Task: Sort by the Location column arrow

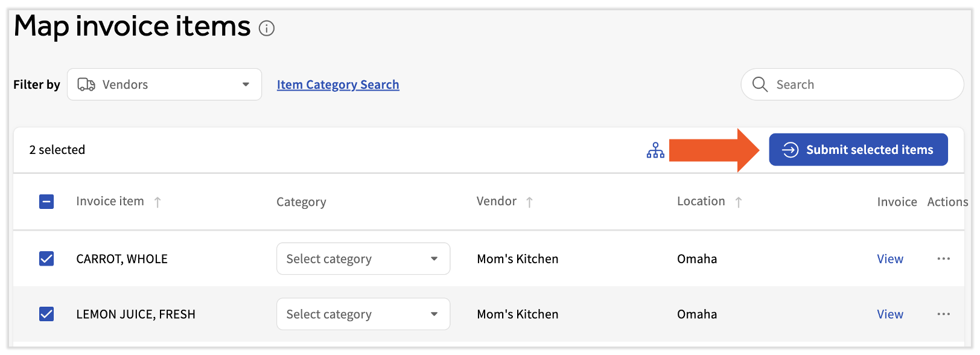Action: [739, 202]
